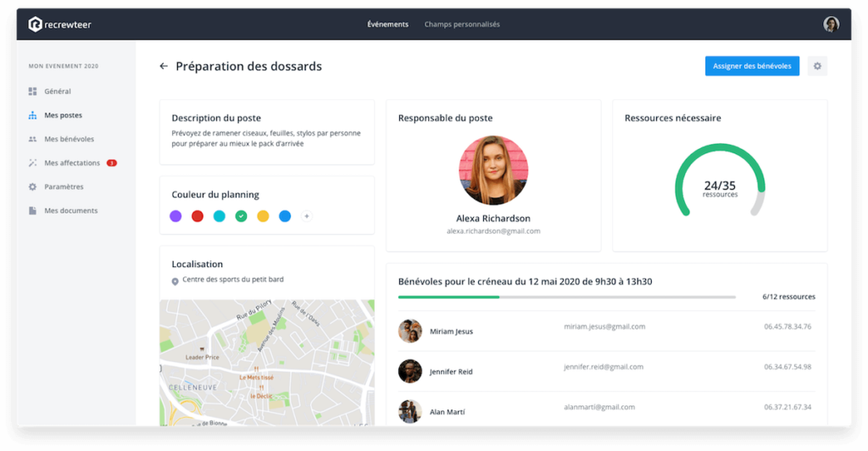Go to Général in sidebar
Viewport: 868px width, 451px height.
coord(58,92)
